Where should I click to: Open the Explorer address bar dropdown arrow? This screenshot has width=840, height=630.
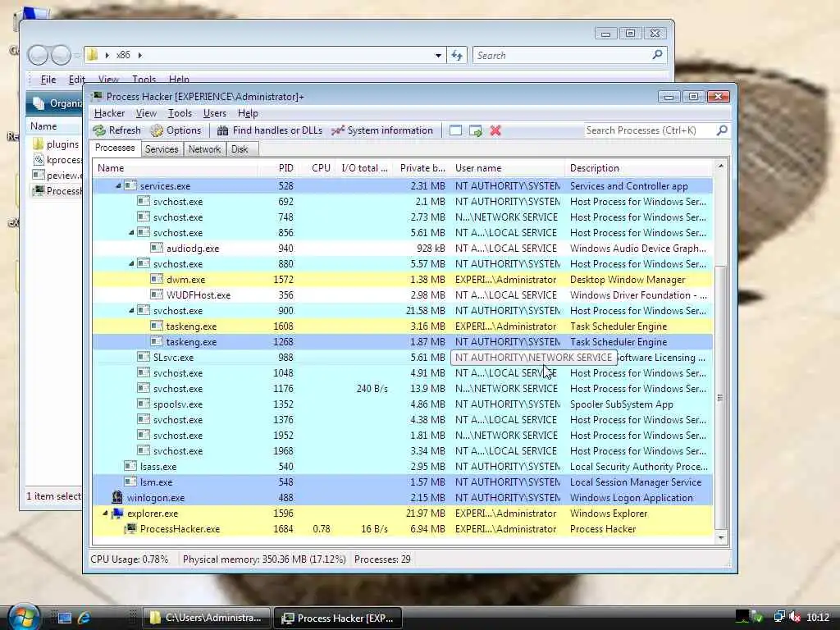click(x=438, y=55)
